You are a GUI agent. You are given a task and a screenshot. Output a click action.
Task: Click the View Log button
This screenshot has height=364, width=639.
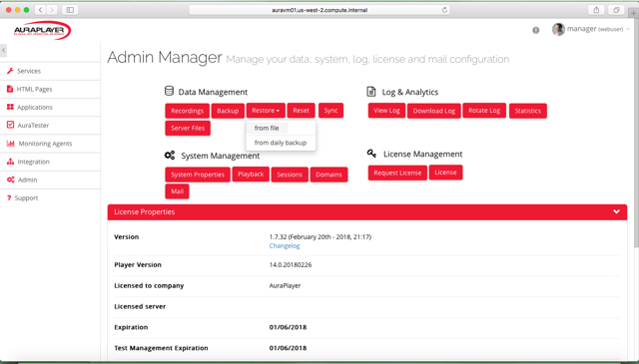pyautogui.click(x=386, y=111)
